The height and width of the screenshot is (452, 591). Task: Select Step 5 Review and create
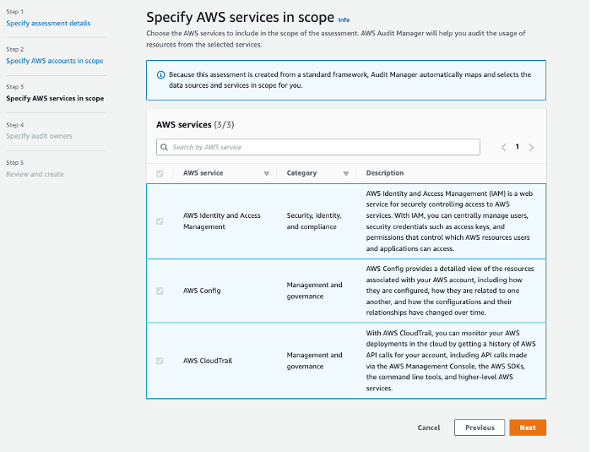(35, 174)
